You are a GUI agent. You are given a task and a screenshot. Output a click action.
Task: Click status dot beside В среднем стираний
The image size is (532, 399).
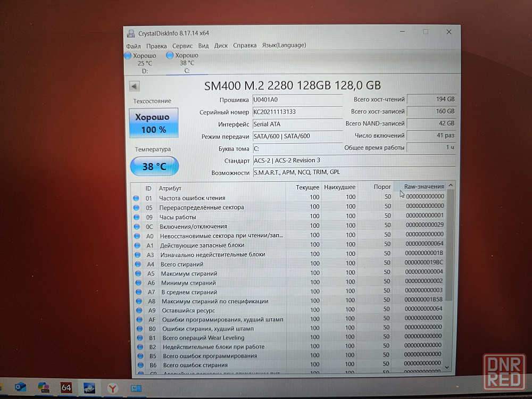(139, 292)
